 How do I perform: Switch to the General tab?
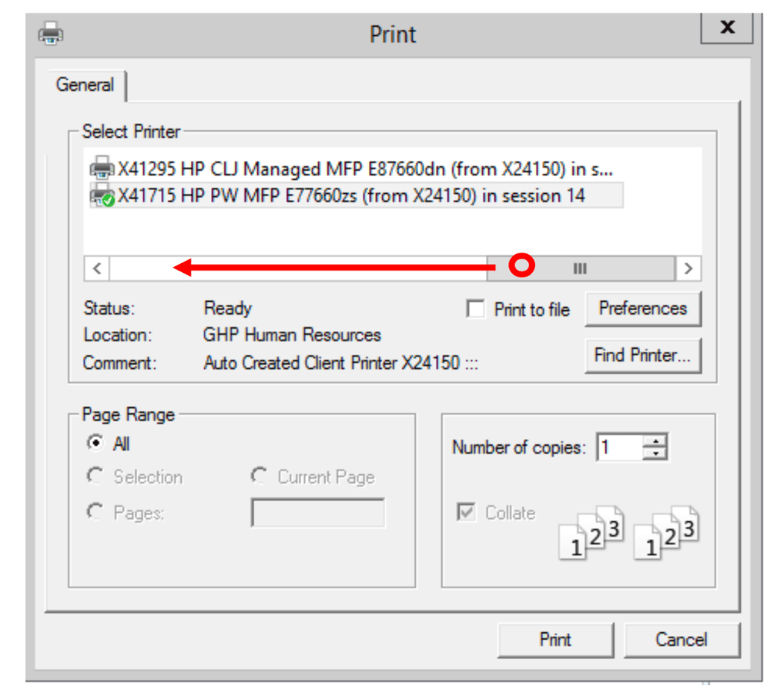pyautogui.click(x=85, y=85)
